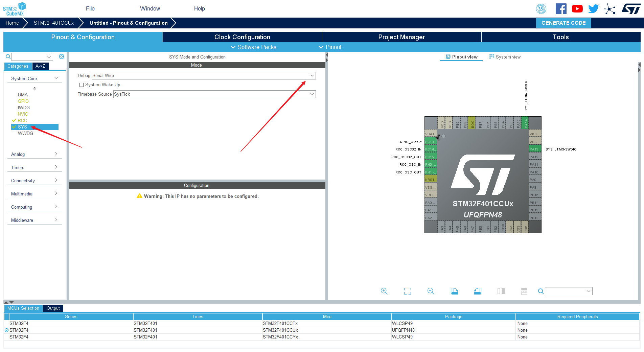Switch to System view
This screenshot has width=644, height=352.
505,57
